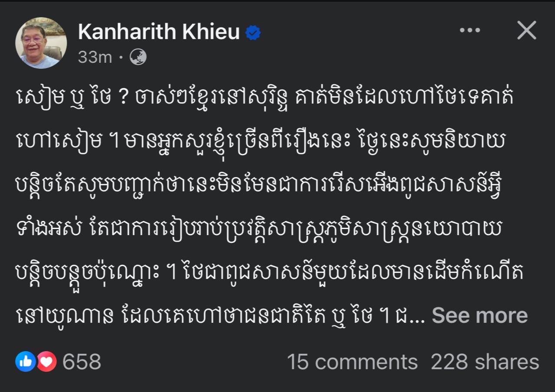The image size is (555, 392).
Task: Click the globe public audience icon
Action: [138, 57]
